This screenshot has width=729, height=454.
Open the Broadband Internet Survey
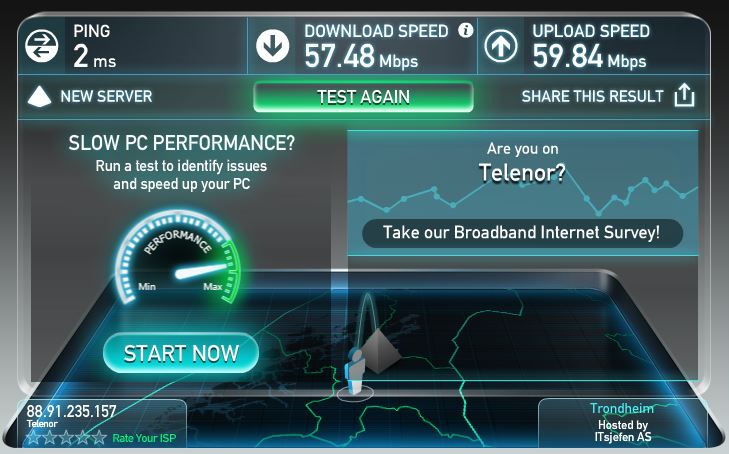pyautogui.click(x=522, y=233)
